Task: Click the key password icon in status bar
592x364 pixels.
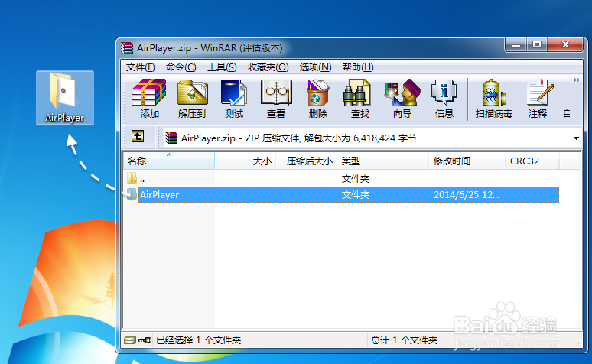Action: (145, 340)
